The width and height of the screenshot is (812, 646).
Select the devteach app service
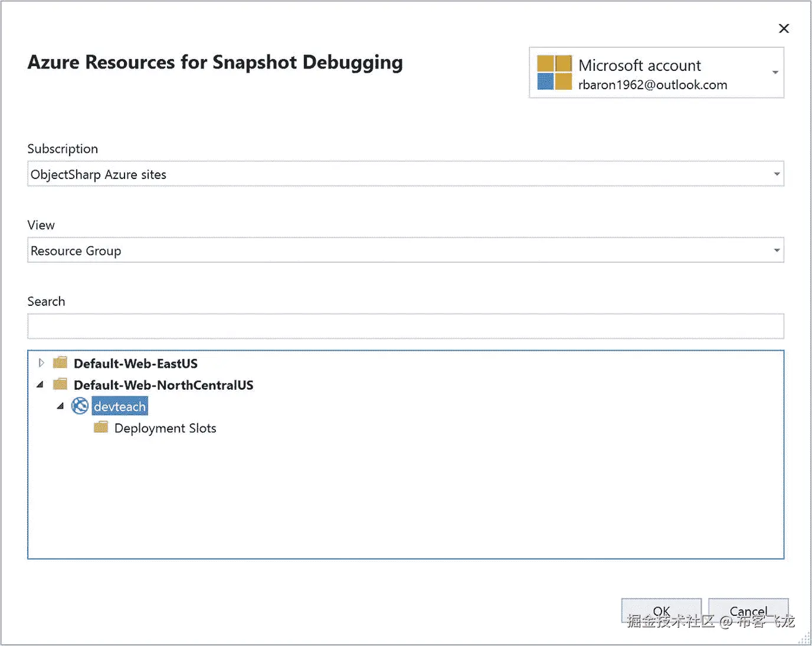click(x=120, y=406)
